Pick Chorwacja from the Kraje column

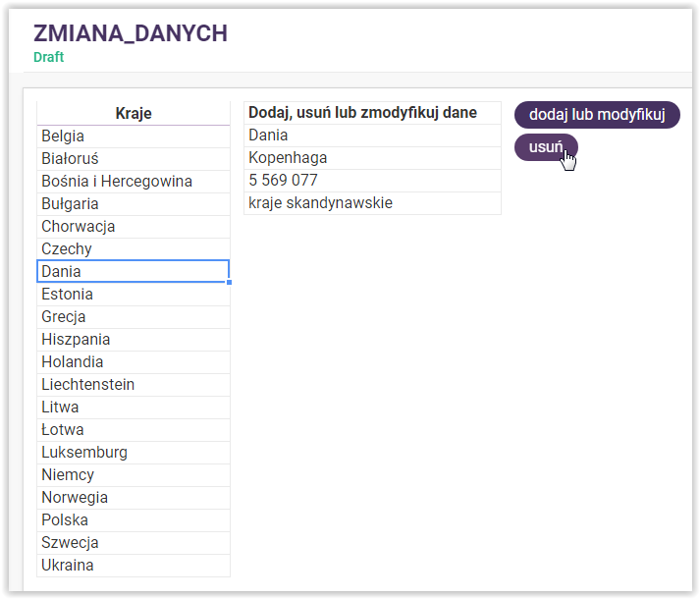coord(133,227)
